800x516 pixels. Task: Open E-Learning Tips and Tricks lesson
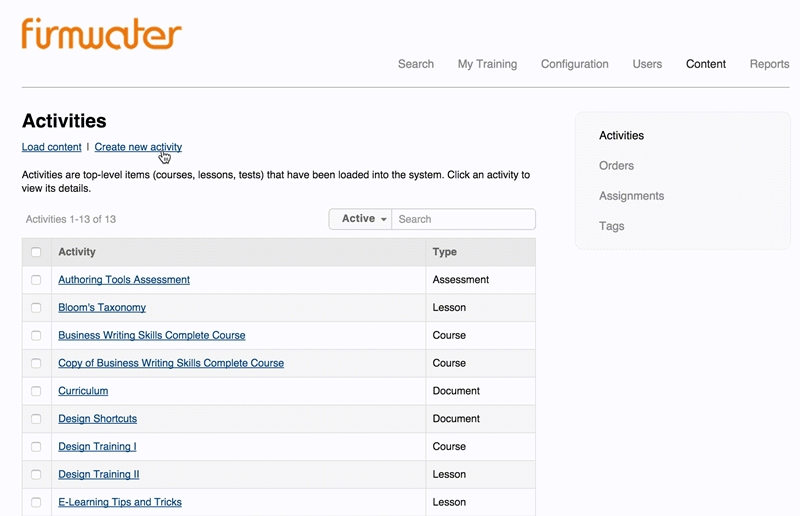tap(119, 502)
